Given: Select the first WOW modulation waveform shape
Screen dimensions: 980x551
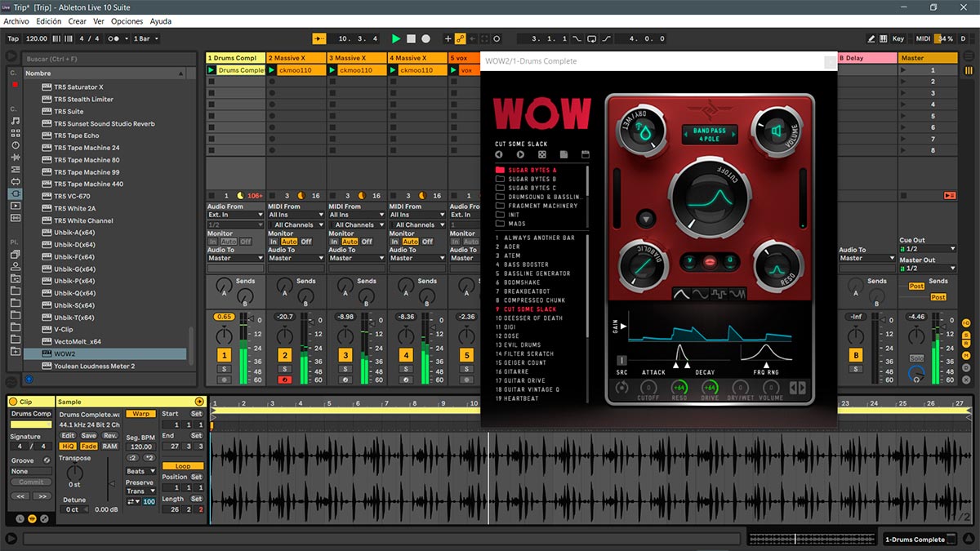Looking at the screenshot, I should (681, 294).
